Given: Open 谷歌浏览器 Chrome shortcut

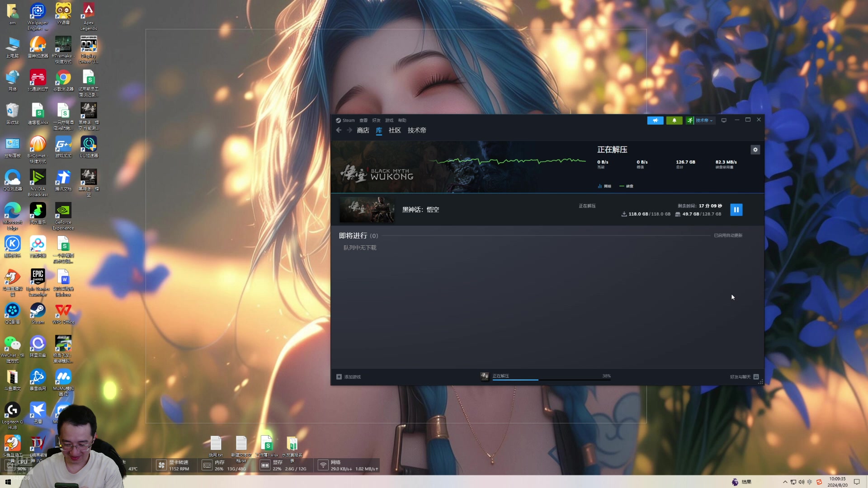Looking at the screenshot, I should pyautogui.click(x=63, y=81).
